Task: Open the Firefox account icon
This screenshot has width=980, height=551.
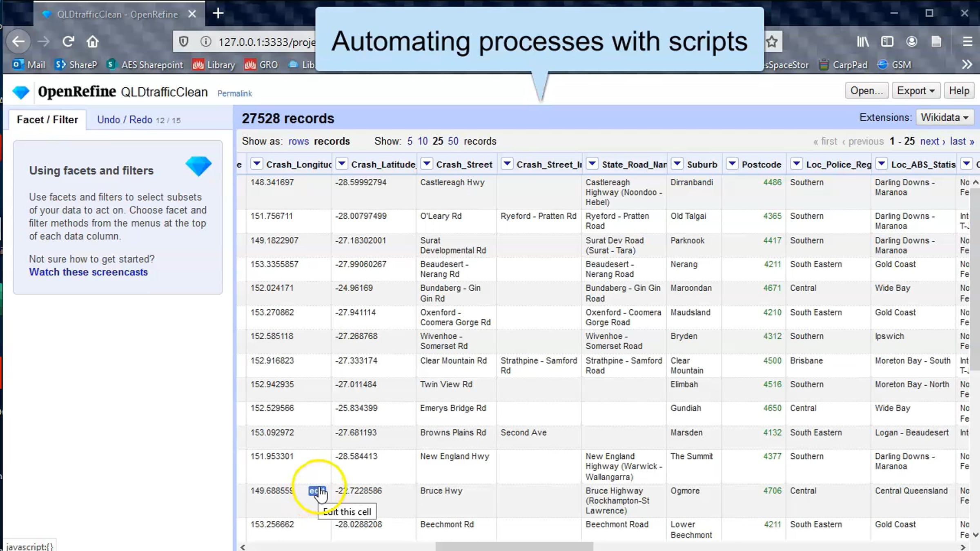Action: point(911,42)
